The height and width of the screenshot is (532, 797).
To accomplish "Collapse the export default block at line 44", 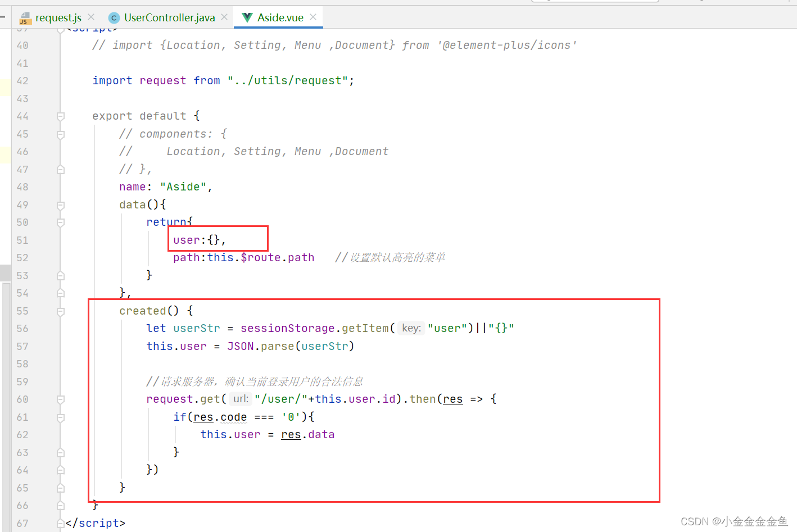I will pyautogui.click(x=61, y=116).
